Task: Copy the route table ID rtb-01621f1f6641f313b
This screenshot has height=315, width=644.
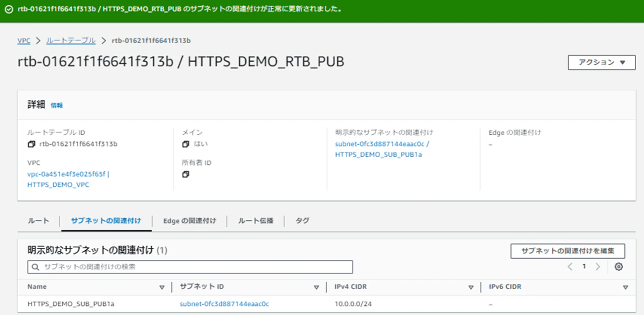Action: click(x=31, y=144)
